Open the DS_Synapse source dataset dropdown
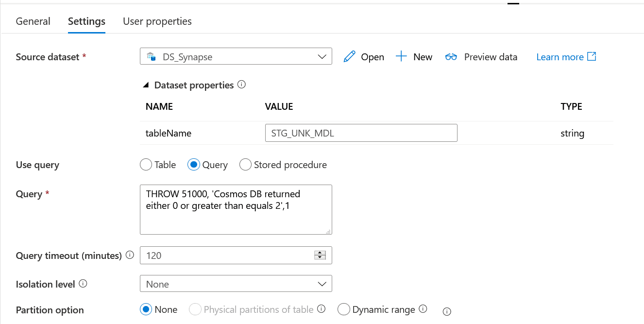This screenshot has width=644, height=324. click(236, 57)
